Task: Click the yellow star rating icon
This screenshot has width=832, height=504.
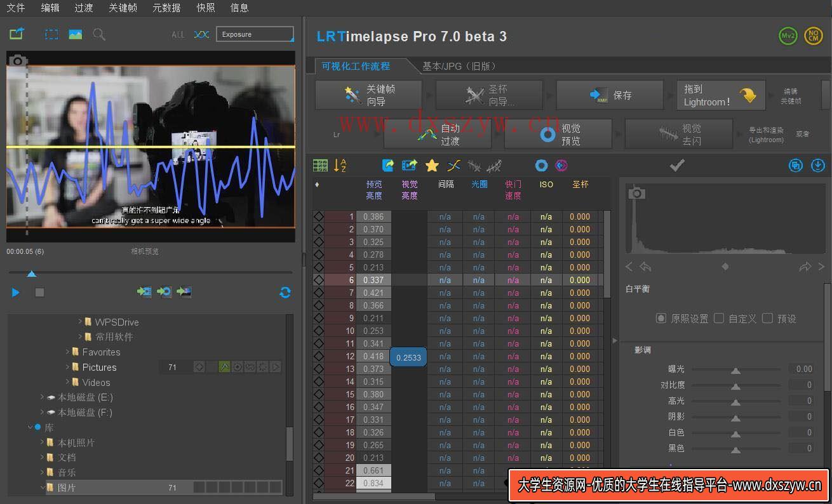Action: (432, 166)
